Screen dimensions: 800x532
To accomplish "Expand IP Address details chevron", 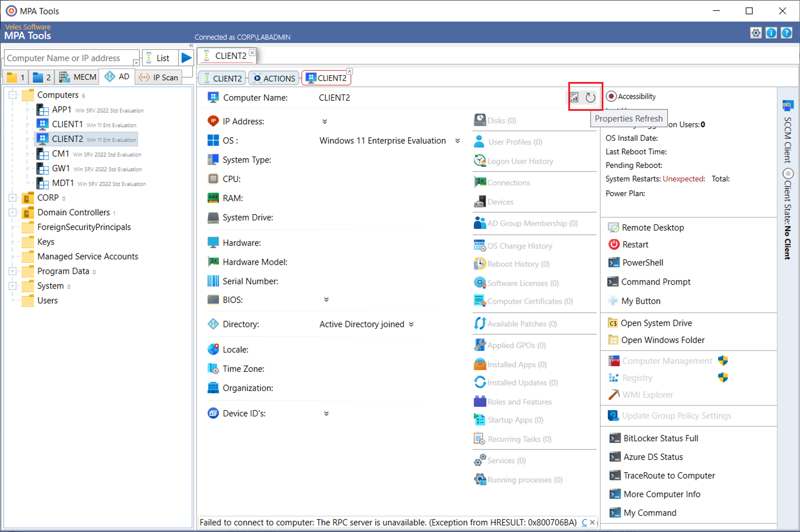I will click(x=325, y=122).
